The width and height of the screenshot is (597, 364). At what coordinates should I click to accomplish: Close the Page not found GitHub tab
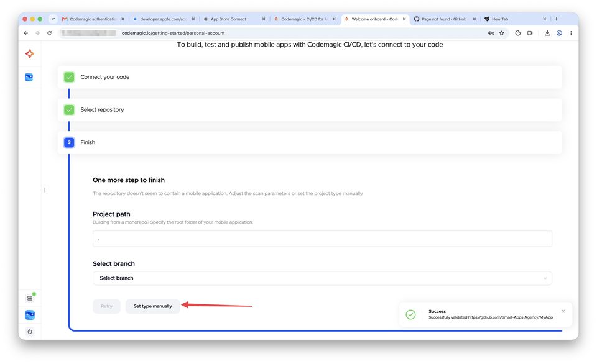474,19
